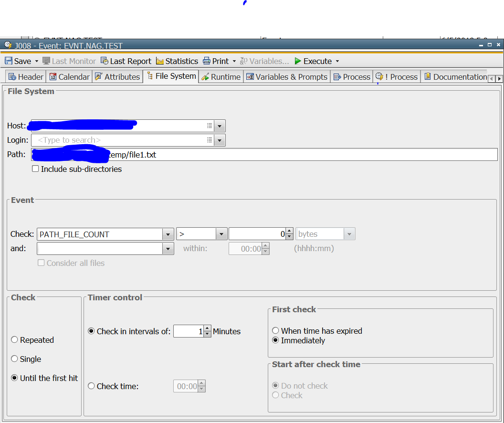Viewport: 504px width, 423px height.
Task: Click the within time field
Action: click(x=246, y=248)
